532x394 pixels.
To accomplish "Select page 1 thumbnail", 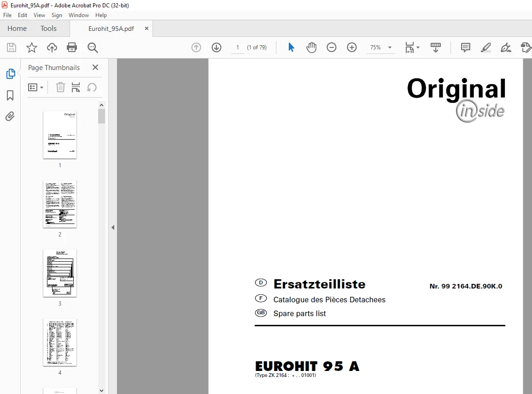I will tap(60, 135).
